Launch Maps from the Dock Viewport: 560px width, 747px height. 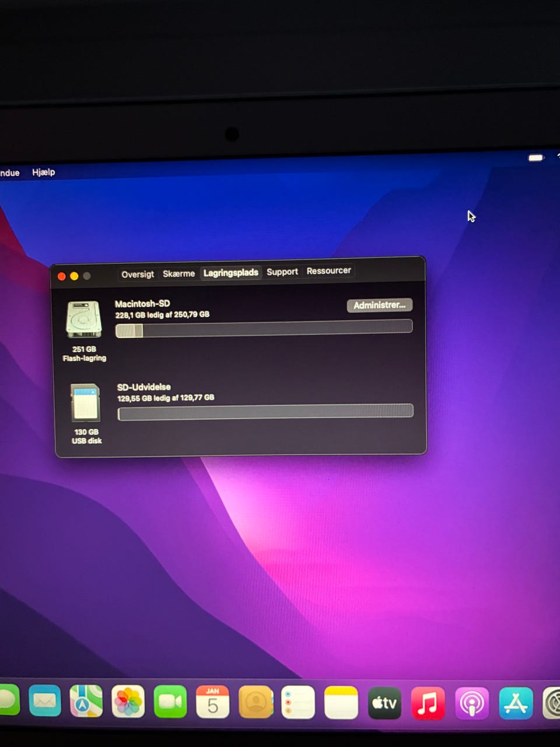[86, 701]
